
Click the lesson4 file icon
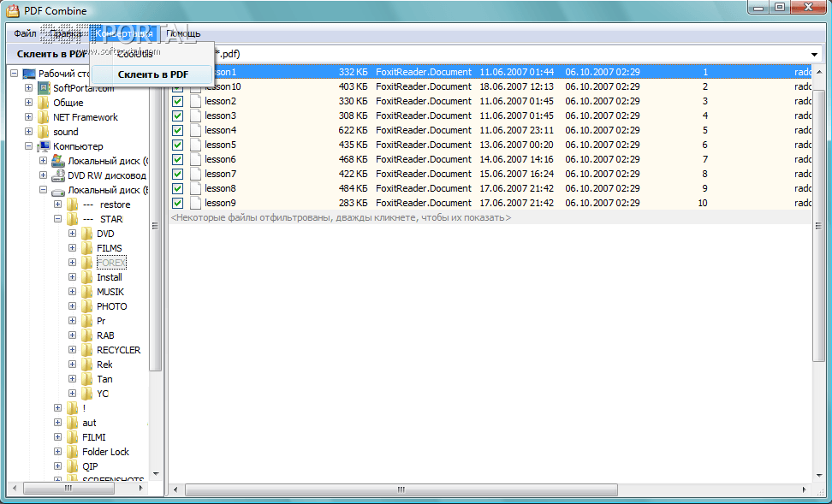[x=195, y=131]
